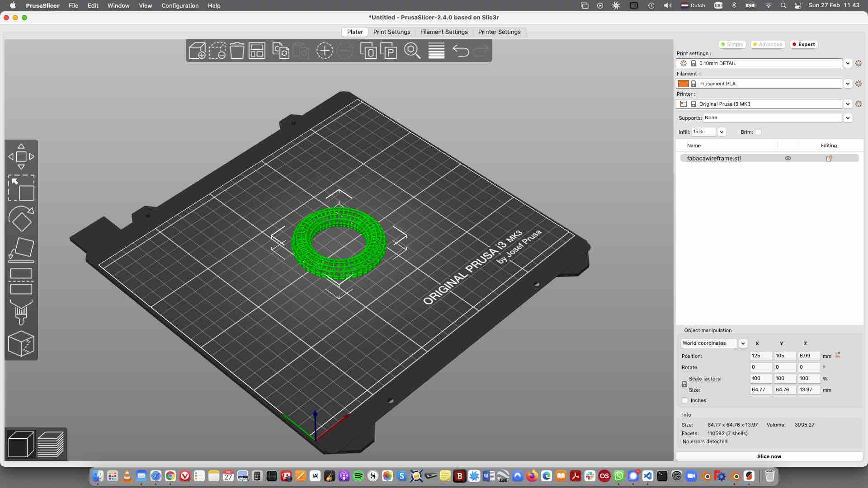
Task: Select the orange filament color swatch
Action: click(684, 84)
